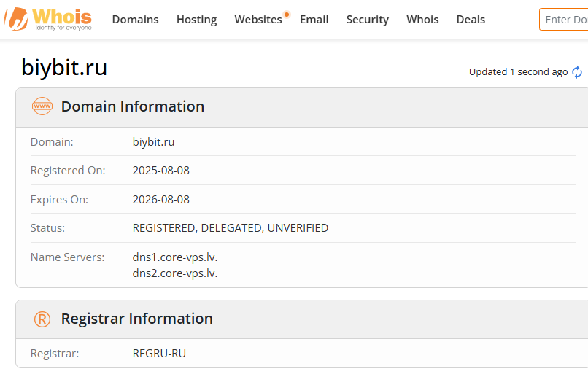Open the Email menu

tap(314, 20)
